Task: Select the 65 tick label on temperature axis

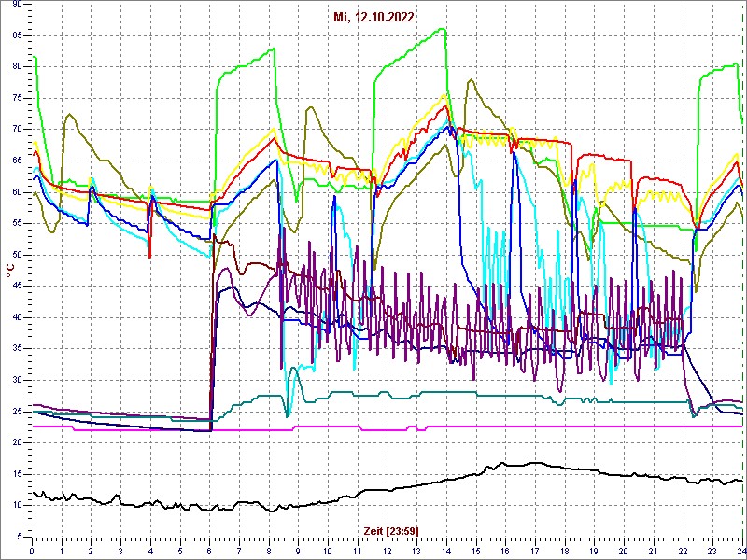Action: (17, 161)
